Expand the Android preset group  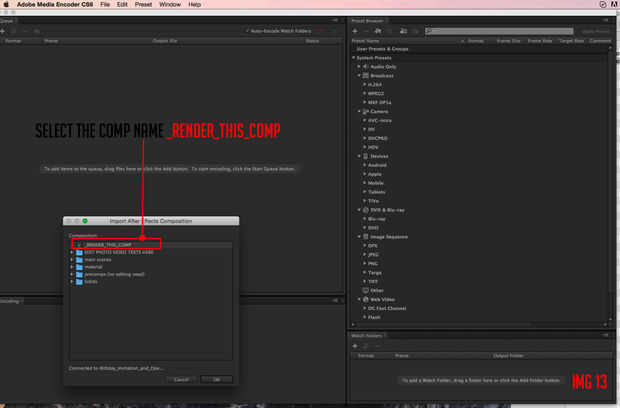(364, 165)
